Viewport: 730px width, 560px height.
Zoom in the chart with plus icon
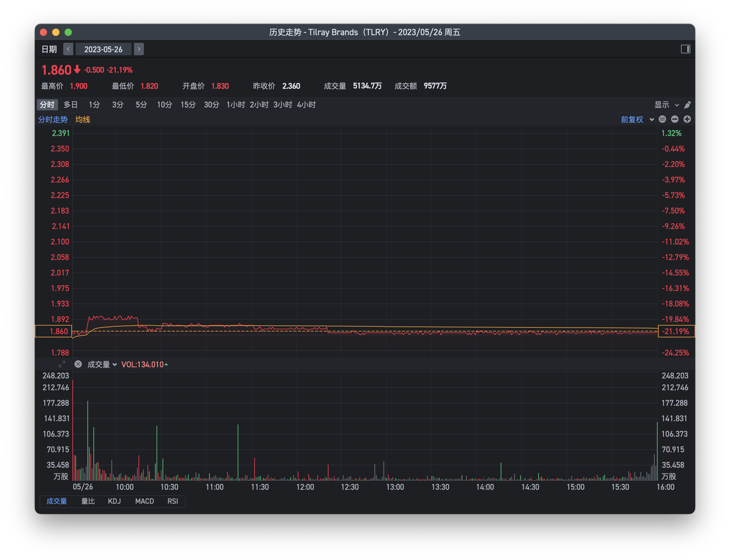687,119
